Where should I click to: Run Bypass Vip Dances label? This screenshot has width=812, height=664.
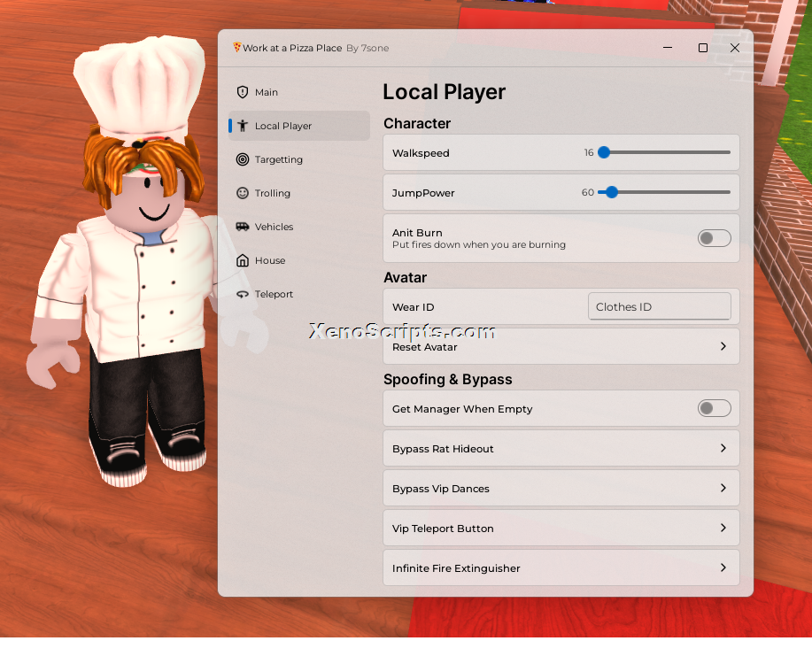pos(441,489)
